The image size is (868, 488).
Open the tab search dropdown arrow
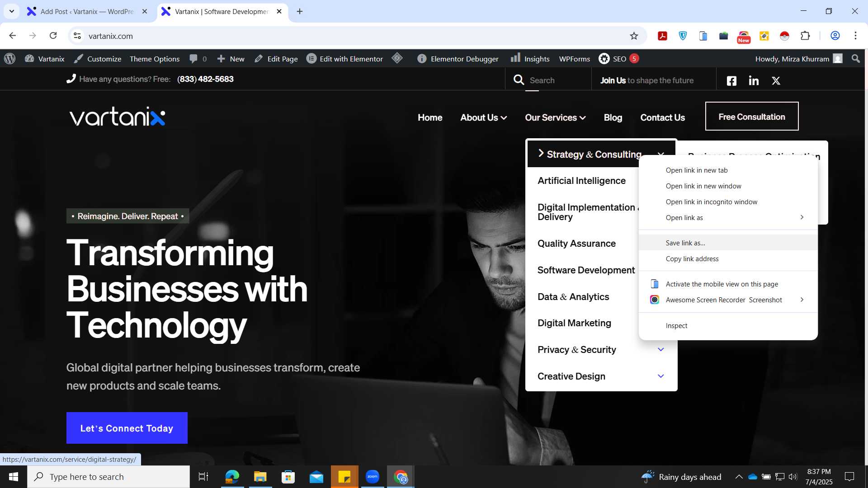click(x=12, y=11)
